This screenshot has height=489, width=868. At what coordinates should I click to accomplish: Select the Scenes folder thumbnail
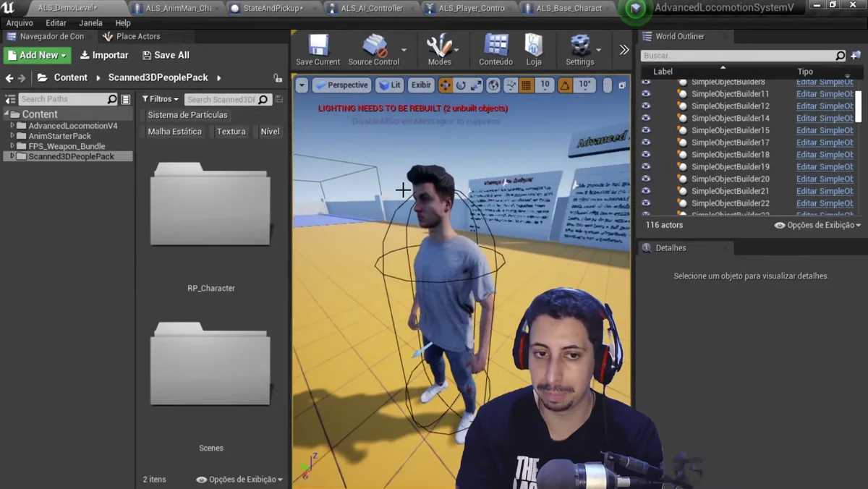[x=210, y=364]
